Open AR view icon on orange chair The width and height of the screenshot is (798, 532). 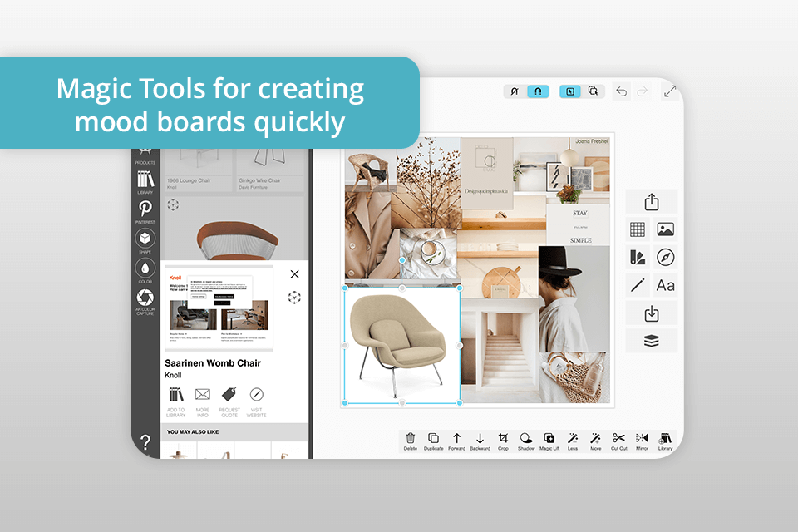[x=173, y=204]
